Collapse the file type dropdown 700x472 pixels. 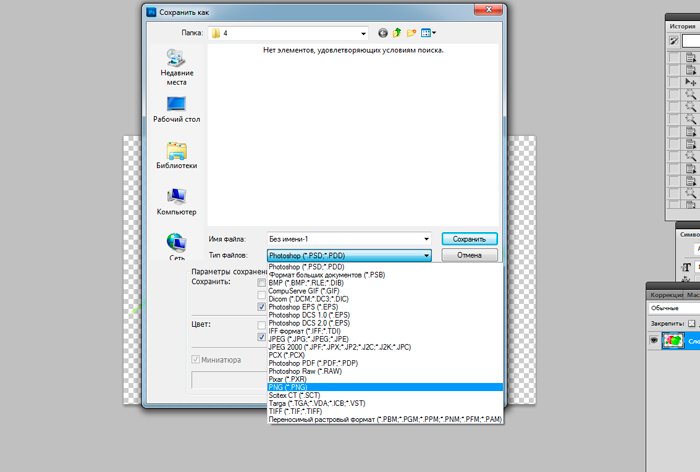(x=426, y=255)
